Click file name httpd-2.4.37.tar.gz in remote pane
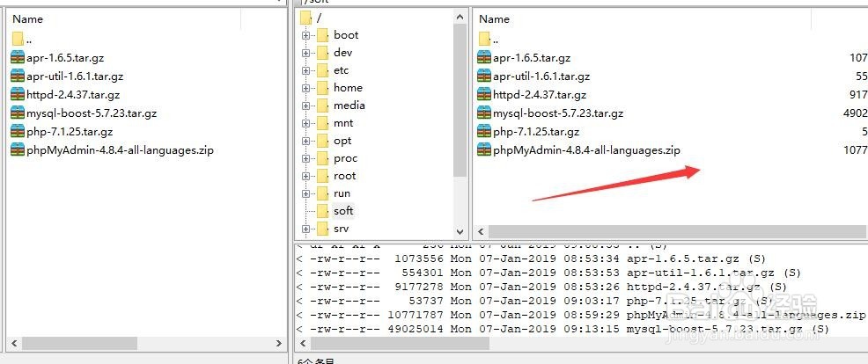Viewport: 868px width, 364px height. [x=540, y=95]
